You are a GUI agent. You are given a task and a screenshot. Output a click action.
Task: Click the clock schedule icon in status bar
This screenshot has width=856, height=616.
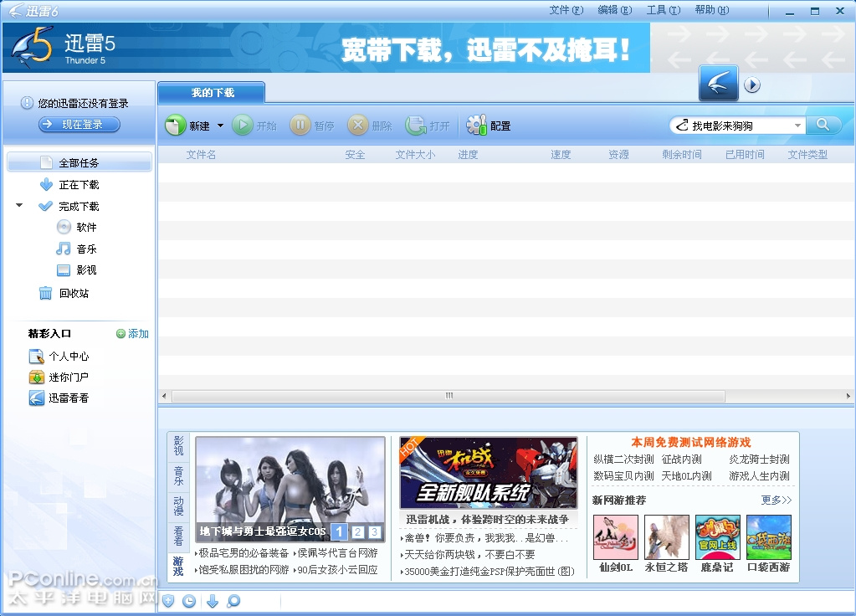pyautogui.click(x=189, y=601)
